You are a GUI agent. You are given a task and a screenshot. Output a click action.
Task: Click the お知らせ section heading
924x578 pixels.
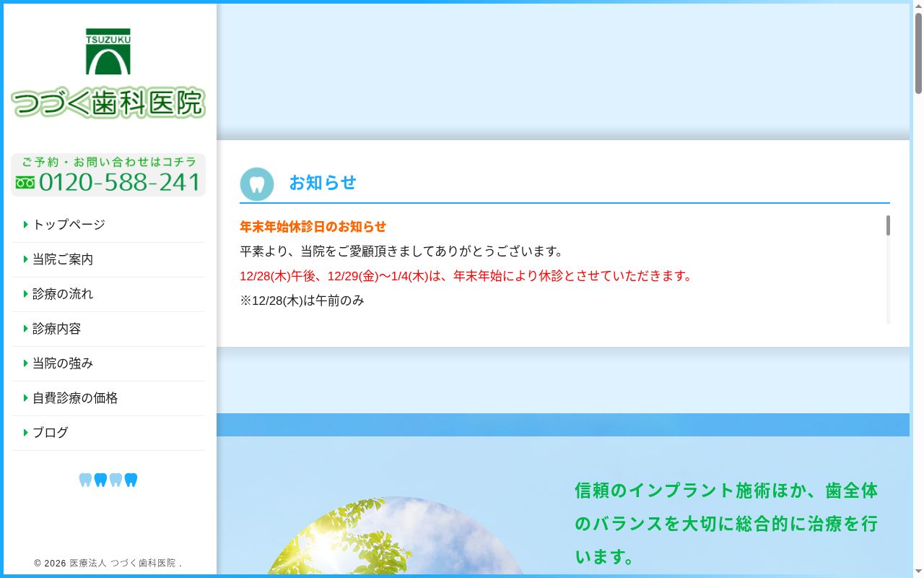pos(323,183)
